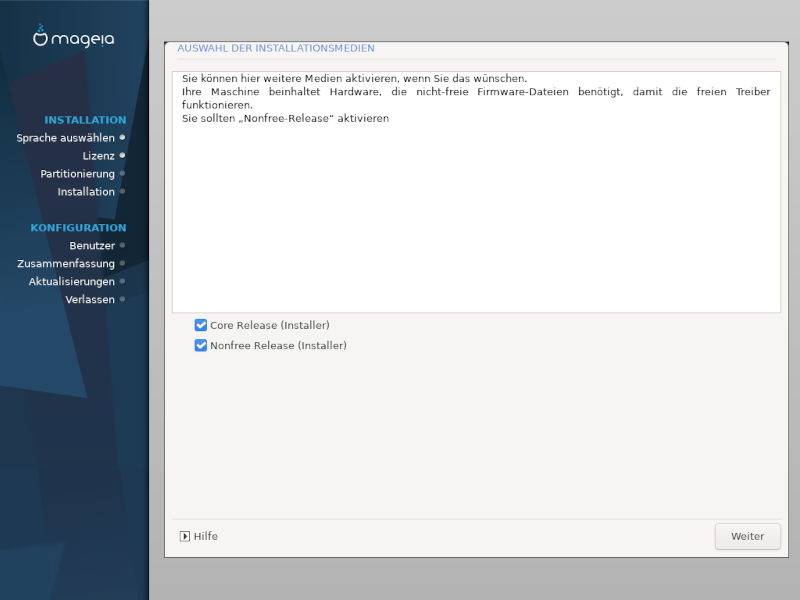
Task: Select the Aktualisierungen step in sidebar
Action: click(x=71, y=282)
